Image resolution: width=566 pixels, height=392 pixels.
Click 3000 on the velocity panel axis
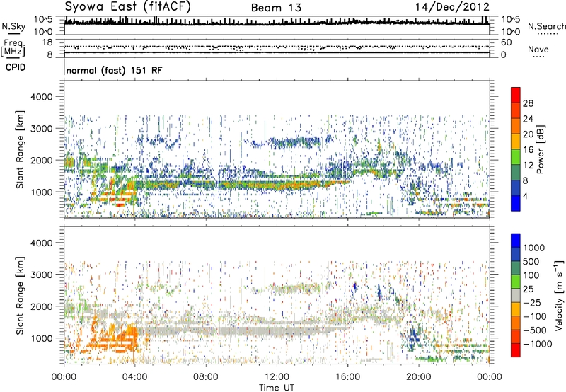point(41,275)
